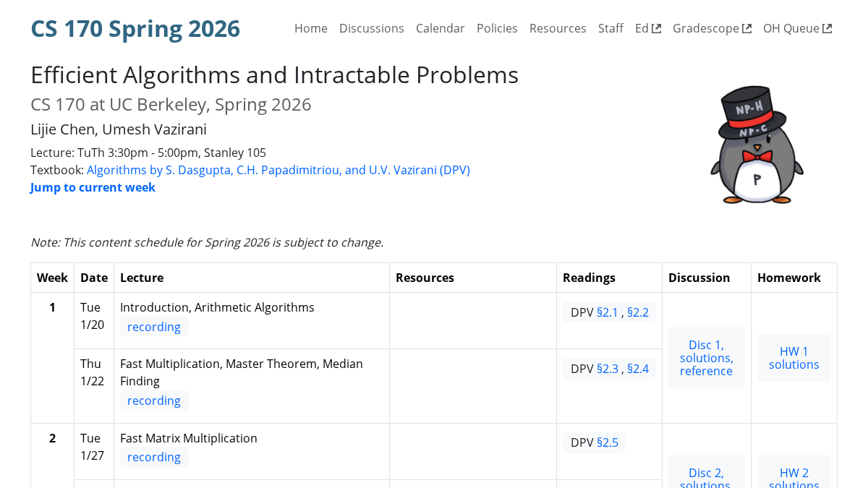
Task: Open DPV §2.1 reading
Action: tap(608, 312)
